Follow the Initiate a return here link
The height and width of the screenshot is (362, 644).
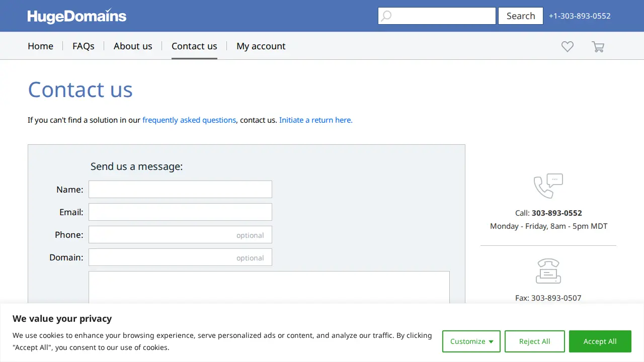316,120
